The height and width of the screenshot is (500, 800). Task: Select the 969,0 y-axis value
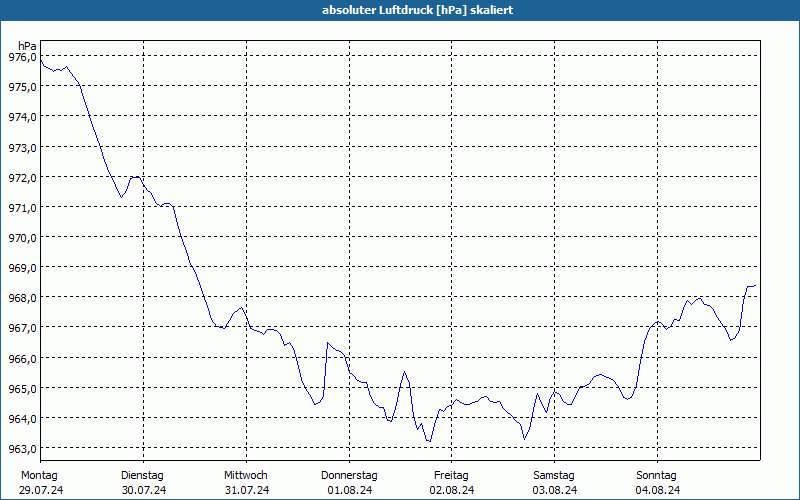pos(23,268)
